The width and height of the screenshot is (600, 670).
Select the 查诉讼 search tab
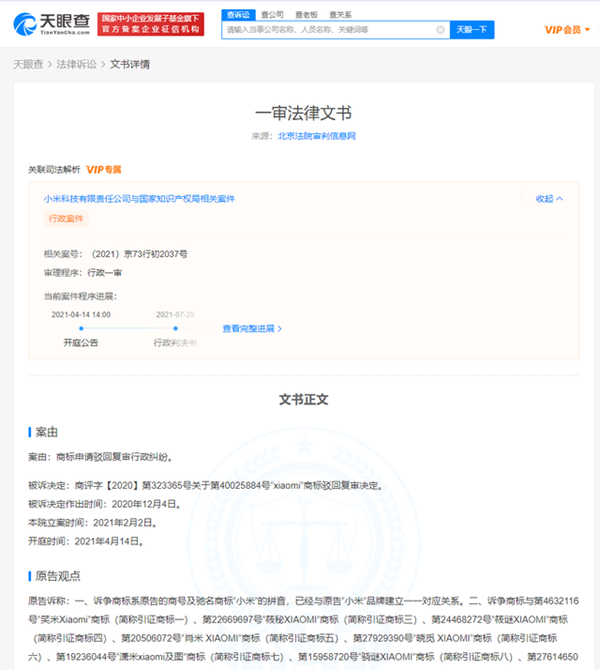pyautogui.click(x=238, y=15)
